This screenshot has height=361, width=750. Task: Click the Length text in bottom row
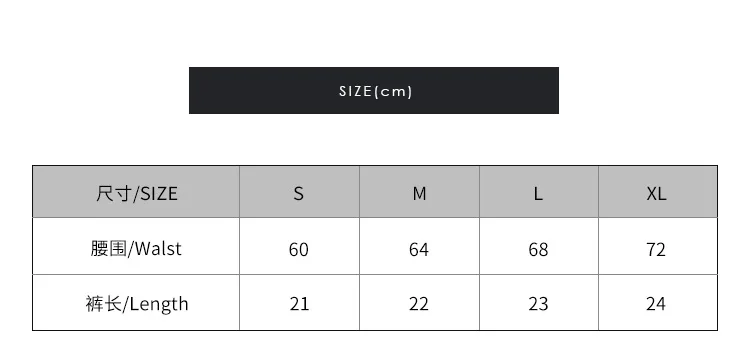pyautogui.click(x=159, y=305)
